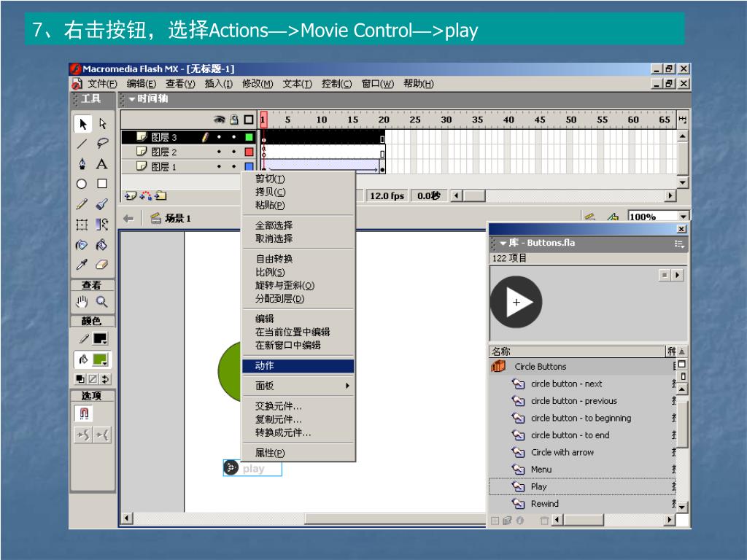Select the Brush tool
Viewport: 747px width, 560px height.
tap(102, 204)
